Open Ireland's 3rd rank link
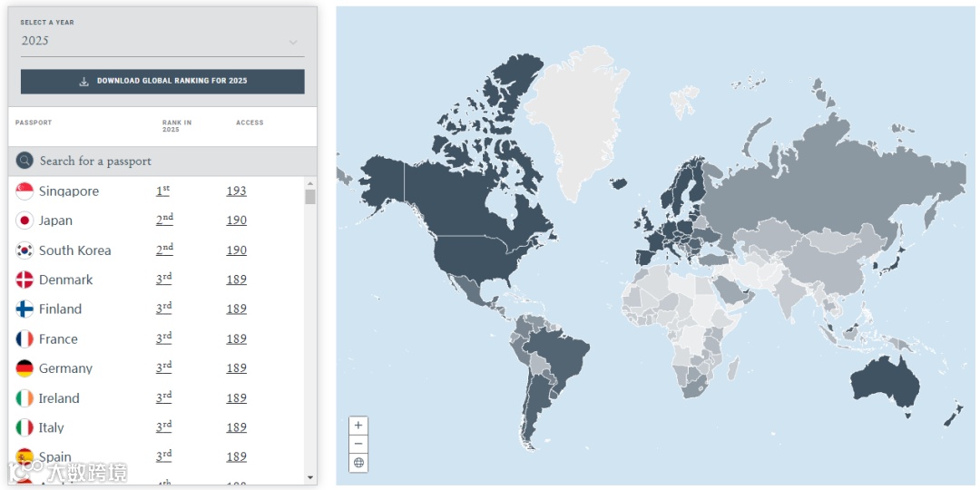The height and width of the screenshot is (490, 980). 163,397
